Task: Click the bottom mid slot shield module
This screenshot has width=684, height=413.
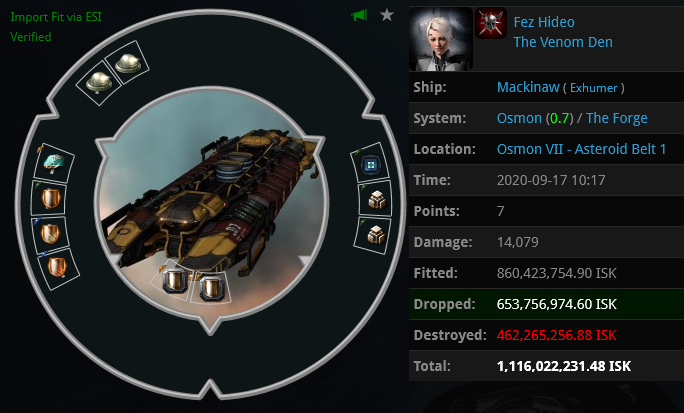Action: pos(57,267)
